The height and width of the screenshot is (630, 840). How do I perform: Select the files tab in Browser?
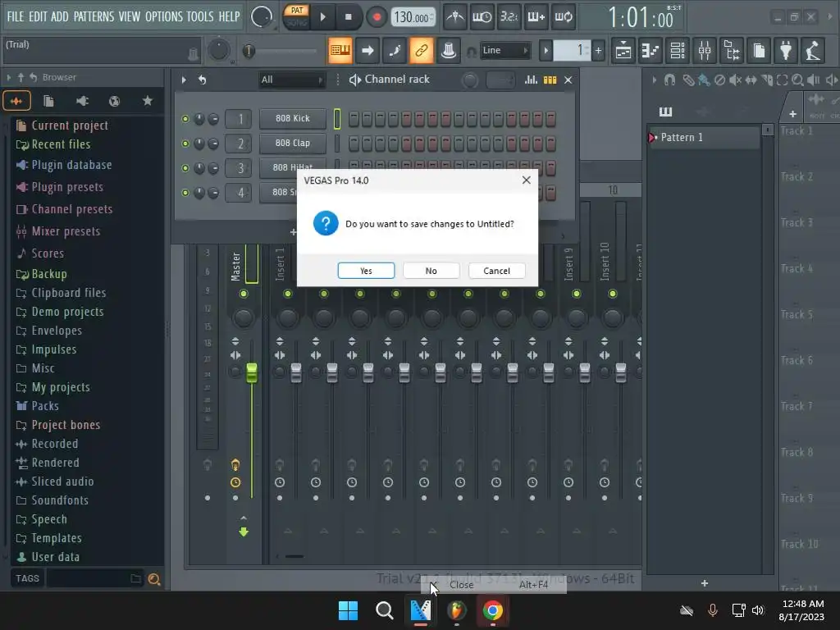(48, 101)
